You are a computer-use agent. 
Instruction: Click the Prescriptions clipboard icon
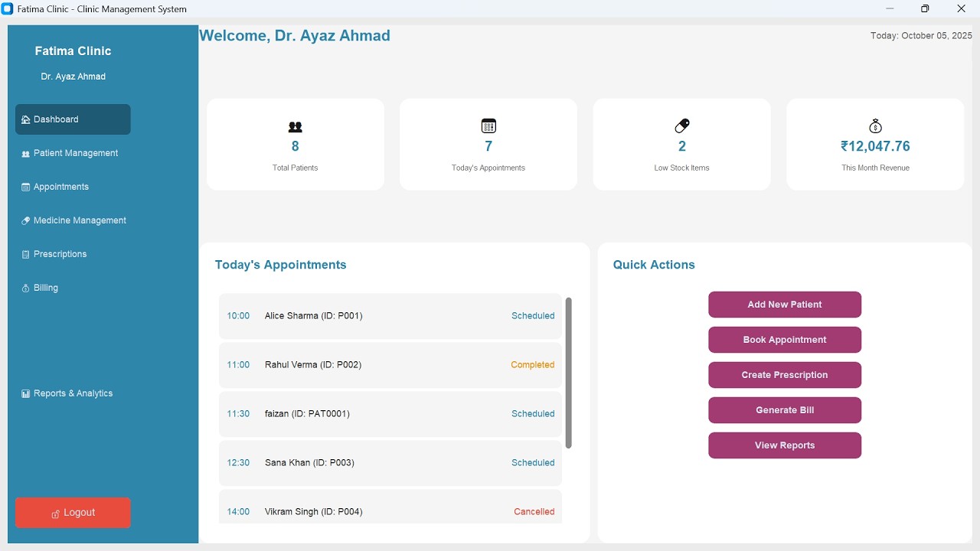click(26, 254)
